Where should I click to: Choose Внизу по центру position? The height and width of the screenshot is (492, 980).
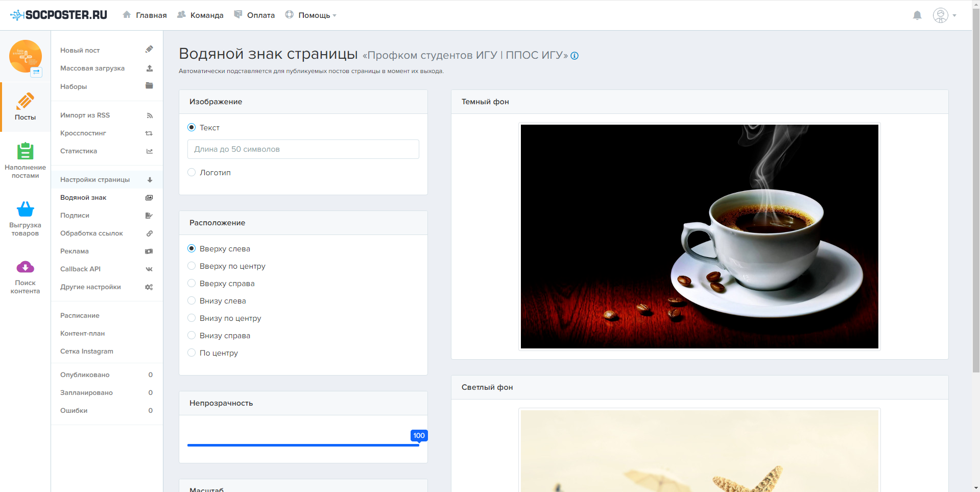pyautogui.click(x=192, y=318)
